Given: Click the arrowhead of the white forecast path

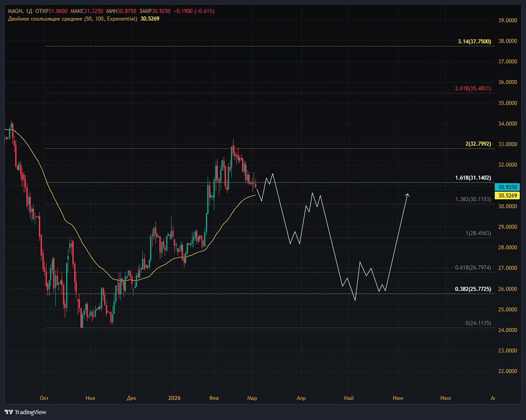Looking at the screenshot, I should tap(408, 195).
